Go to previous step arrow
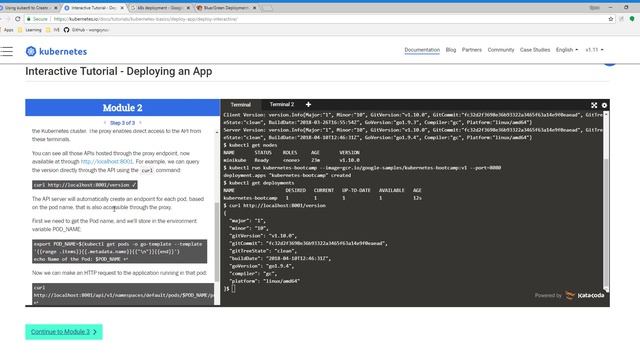This screenshot has width=640, height=360. [105, 123]
